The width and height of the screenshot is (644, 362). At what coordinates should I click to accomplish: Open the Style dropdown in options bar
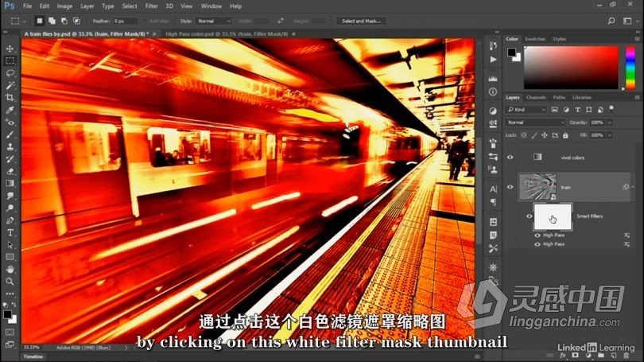214,21
